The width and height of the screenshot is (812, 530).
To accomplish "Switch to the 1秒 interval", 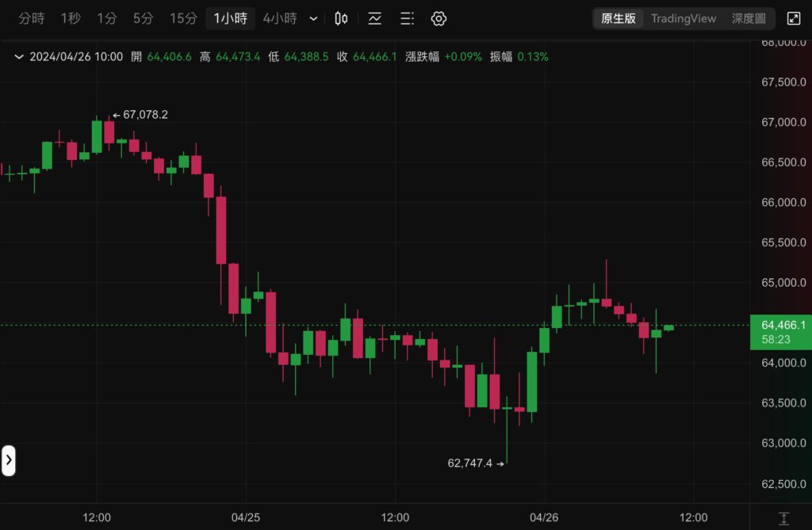I will pos(71,18).
